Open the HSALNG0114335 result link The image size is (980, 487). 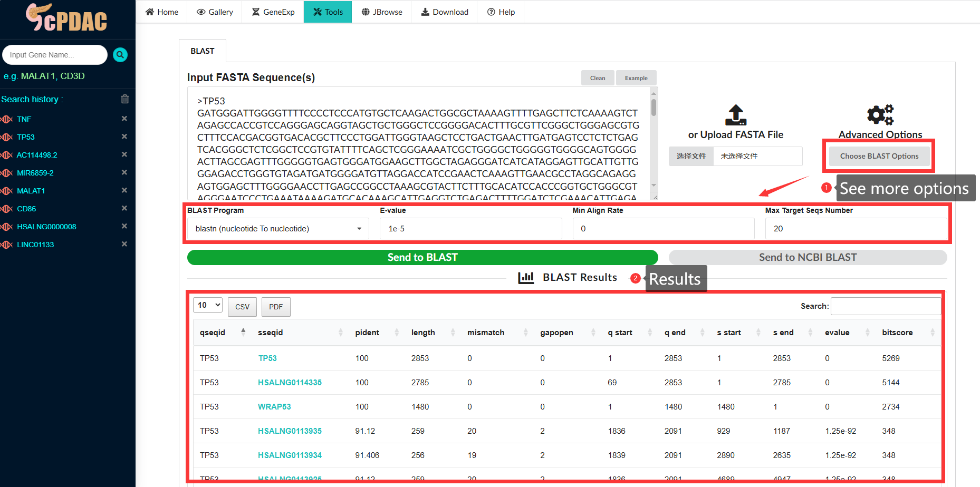(x=290, y=383)
